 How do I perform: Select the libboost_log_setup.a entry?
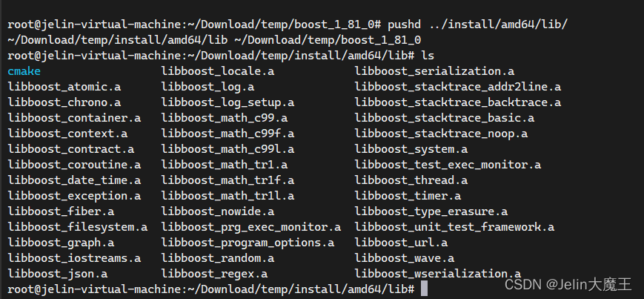click(228, 103)
